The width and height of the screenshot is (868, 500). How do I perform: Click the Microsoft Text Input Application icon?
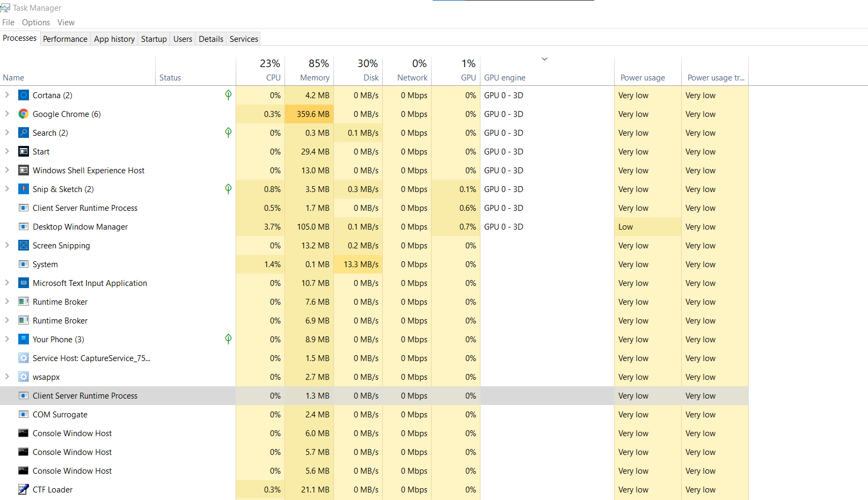click(24, 283)
